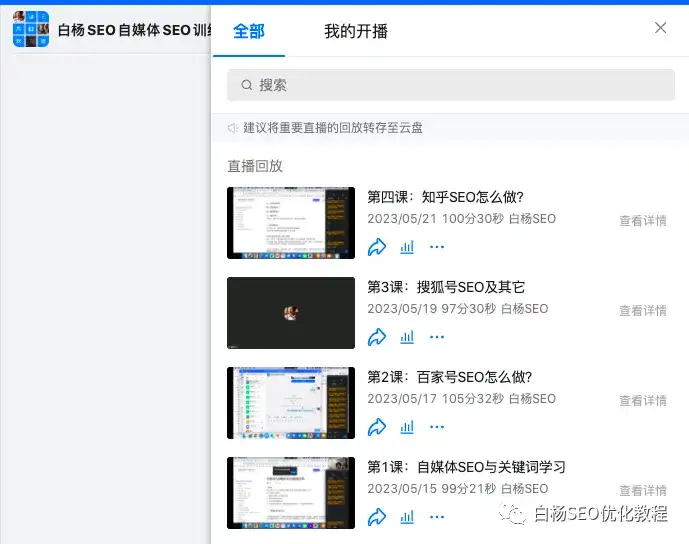Open more options for 第四课 replay
Viewport: 689px width, 544px height.
point(437,247)
